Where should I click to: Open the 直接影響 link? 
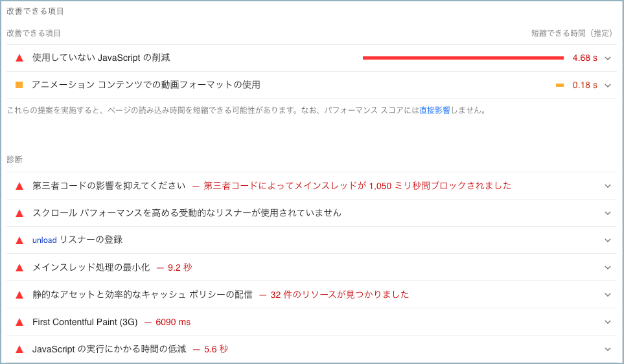click(x=434, y=111)
